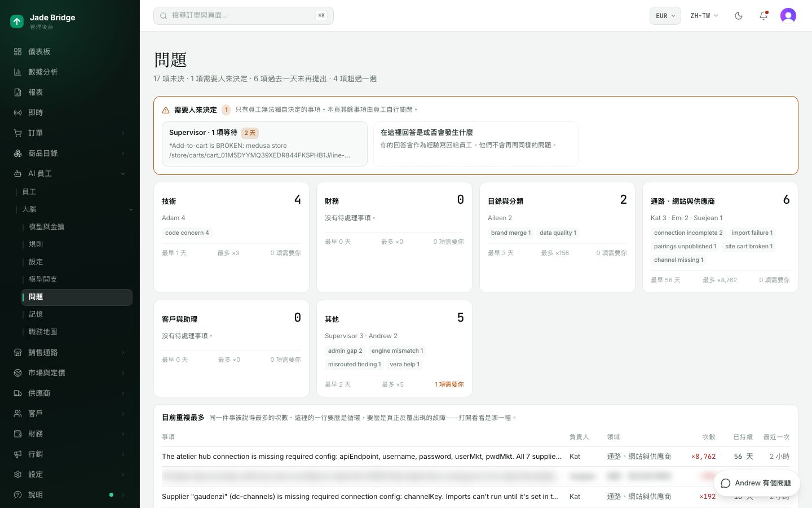The width and height of the screenshot is (812, 508).
Task: Expand the 銷售通路 menu chevron
Action: point(123,352)
